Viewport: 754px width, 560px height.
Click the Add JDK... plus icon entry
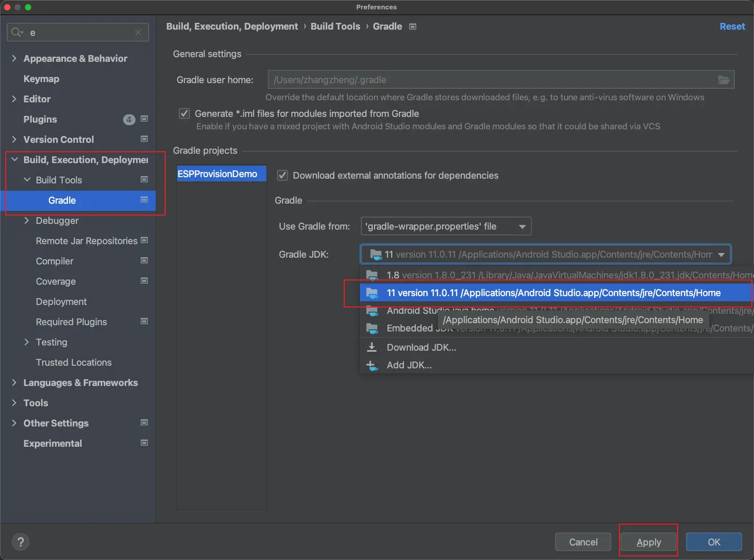tap(372, 365)
